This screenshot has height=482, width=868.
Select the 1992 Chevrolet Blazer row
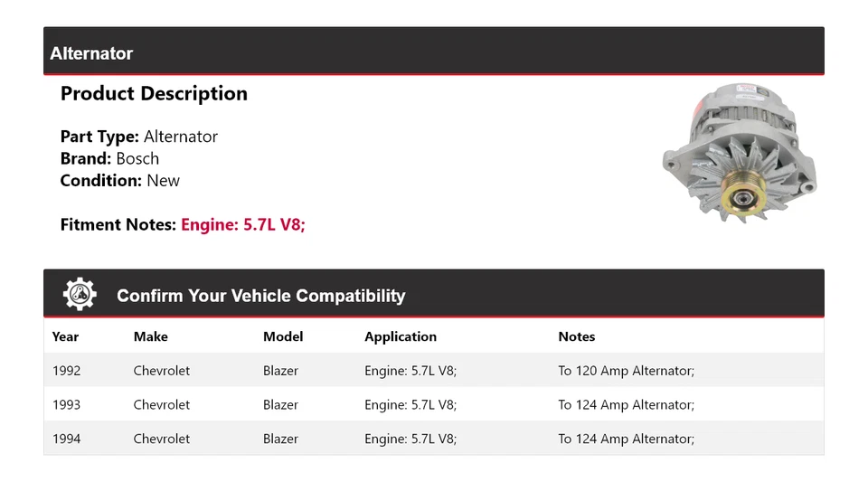(x=433, y=371)
